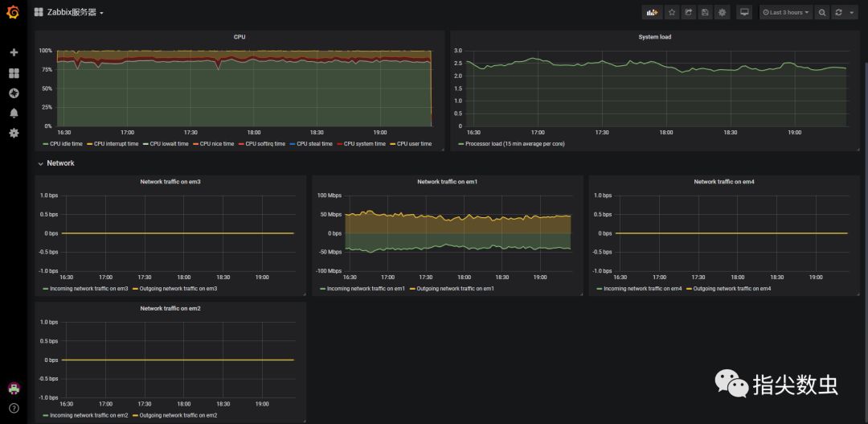Open Network traffic on em3 panel menu
This screenshot has width=868, height=424.
tap(170, 182)
